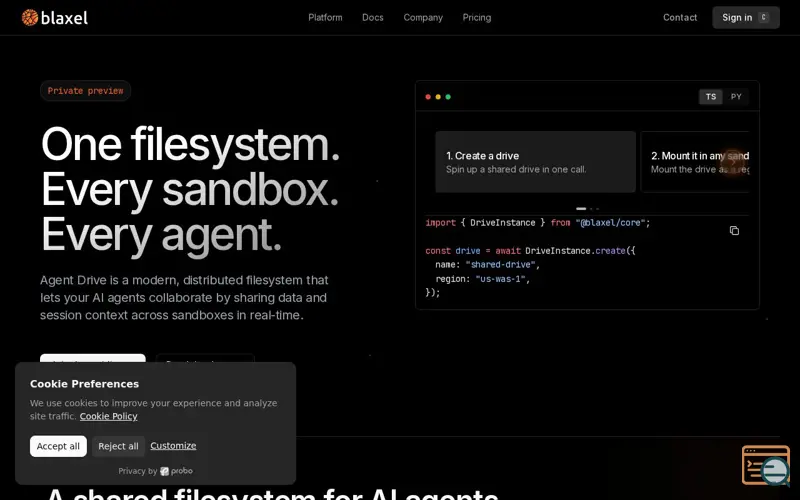Open the Platform menu
The image size is (800, 500).
(325, 17)
